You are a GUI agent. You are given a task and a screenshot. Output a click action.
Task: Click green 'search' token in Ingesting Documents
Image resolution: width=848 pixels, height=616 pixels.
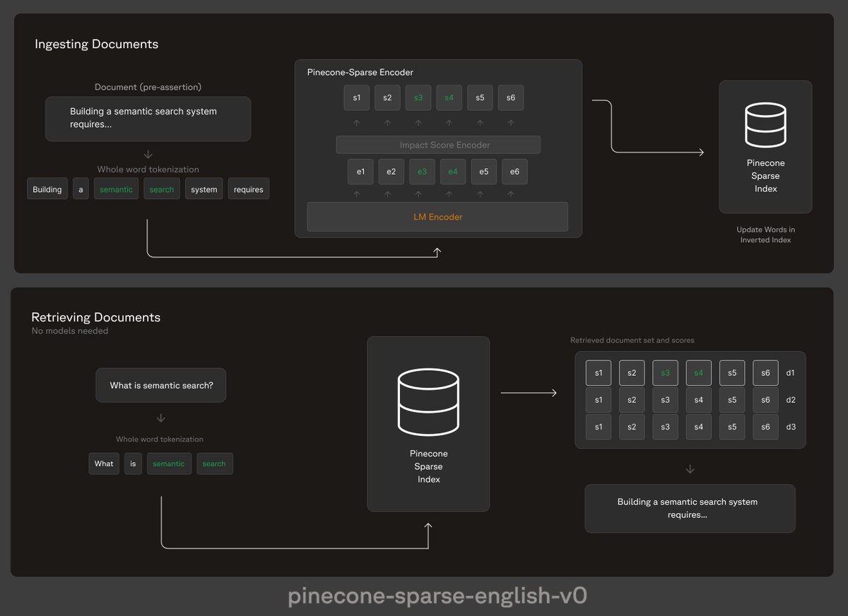(x=162, y=189)
